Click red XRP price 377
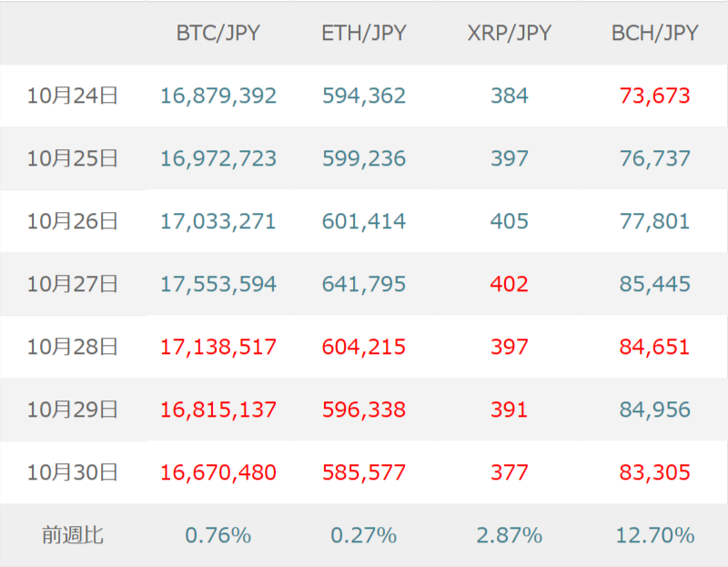The height and width of the screenshot is (567, 728). [x=510, y=472]
